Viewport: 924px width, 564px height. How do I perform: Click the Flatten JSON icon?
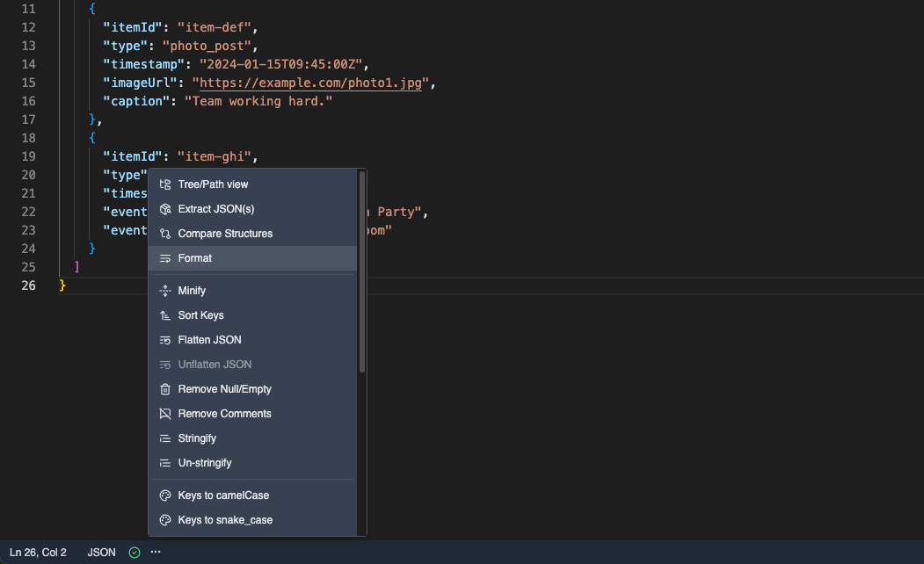click(165, 340)
